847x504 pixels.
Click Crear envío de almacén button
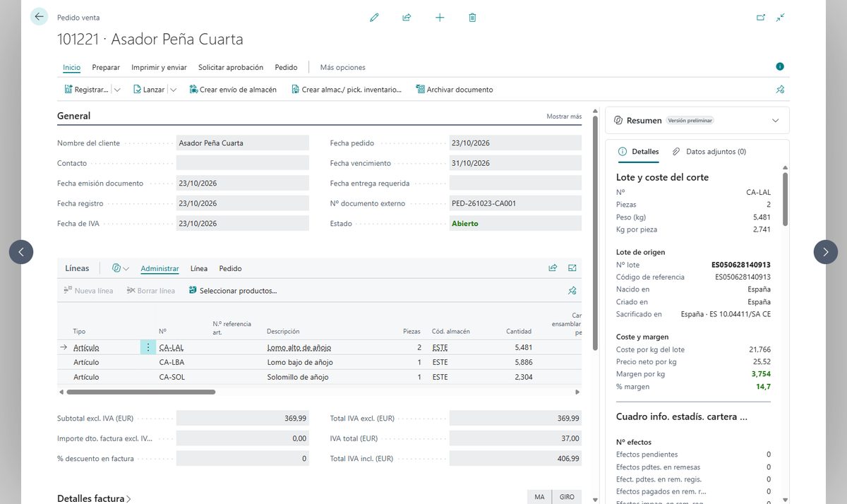233,90
